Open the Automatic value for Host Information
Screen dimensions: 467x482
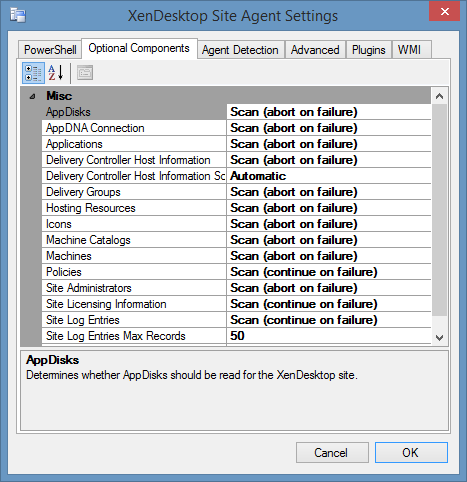(329, 176)
